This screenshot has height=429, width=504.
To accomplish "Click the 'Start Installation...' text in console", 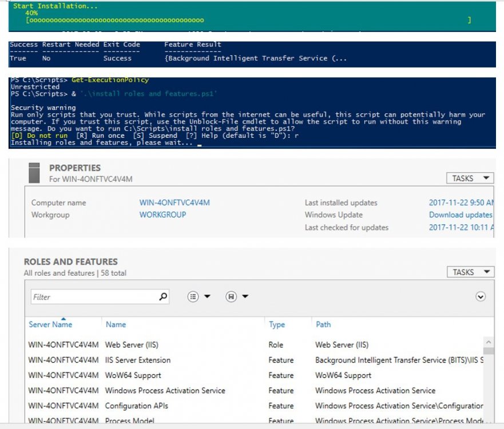I will 55,6.
